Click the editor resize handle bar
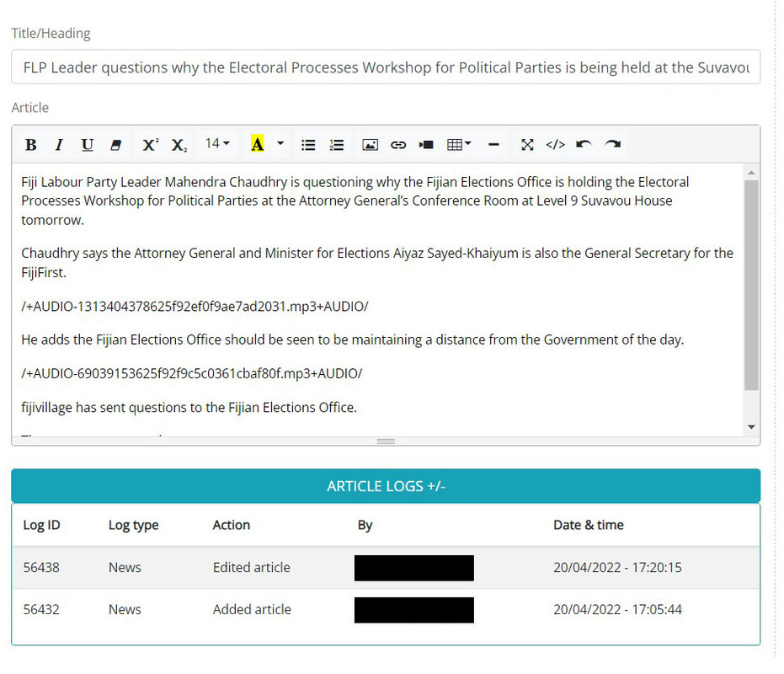The image size is (784, 674). [x=386, y=441]
